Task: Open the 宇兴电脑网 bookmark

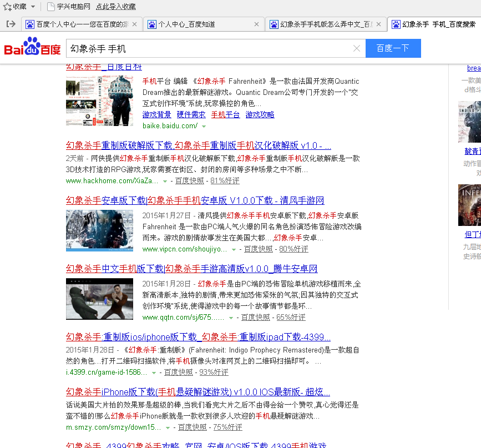Action: 69,7
